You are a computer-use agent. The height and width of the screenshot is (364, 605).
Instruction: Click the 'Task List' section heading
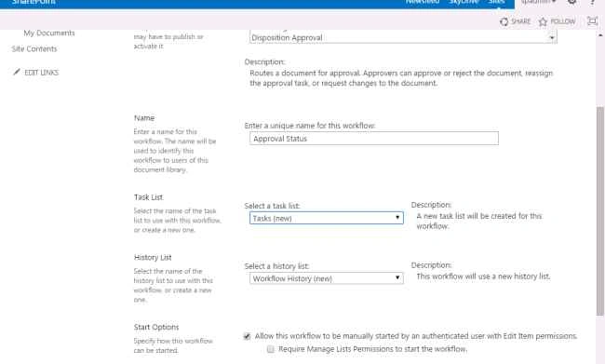(x=148, y=197)
